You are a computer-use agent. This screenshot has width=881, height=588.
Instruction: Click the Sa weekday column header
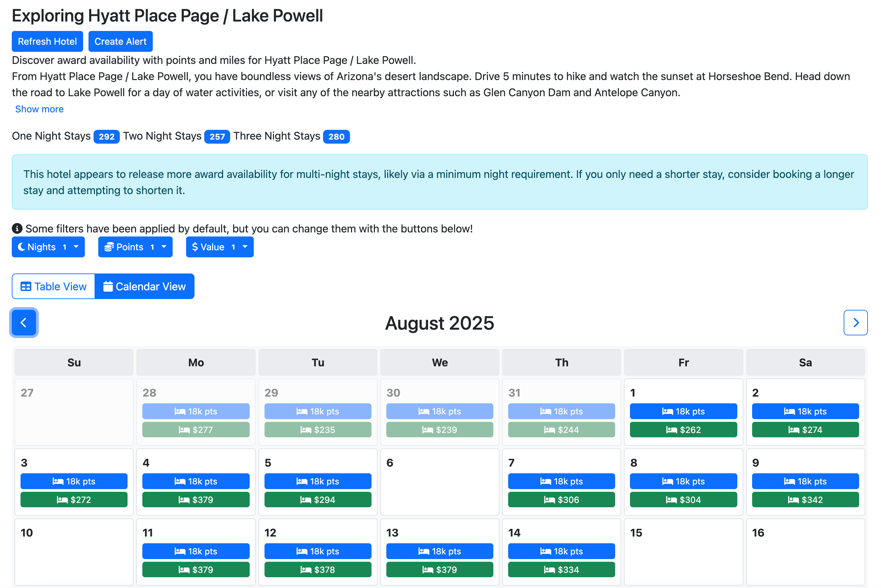805,362
